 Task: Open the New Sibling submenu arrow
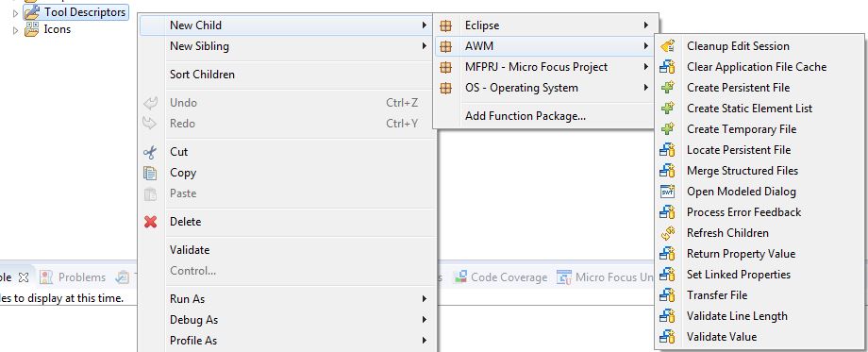click(x=424, y=46)
